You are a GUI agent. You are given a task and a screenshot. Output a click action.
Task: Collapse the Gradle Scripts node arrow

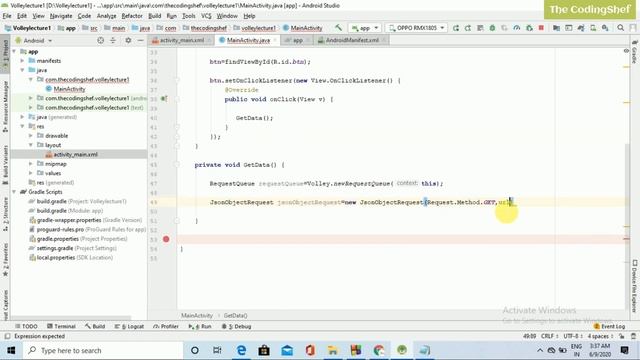pos(14,192)
